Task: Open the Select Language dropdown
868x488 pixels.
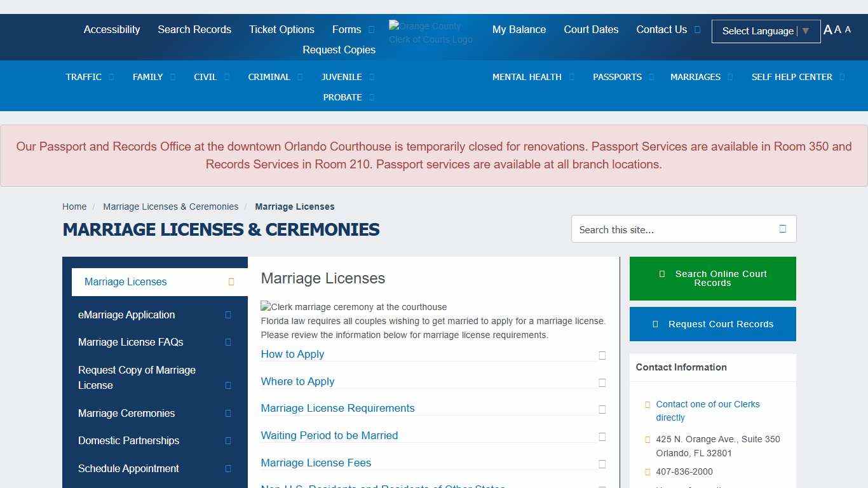Action: tap(766, 31)
